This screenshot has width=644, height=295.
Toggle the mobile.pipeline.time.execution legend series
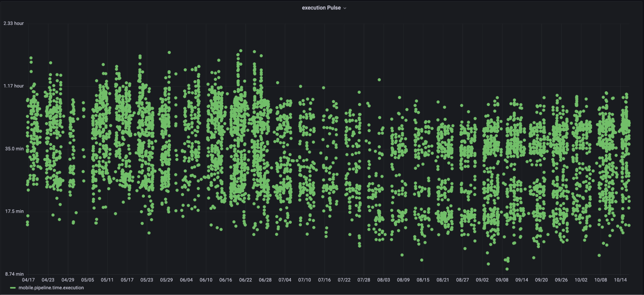click(x=51, y=288)
